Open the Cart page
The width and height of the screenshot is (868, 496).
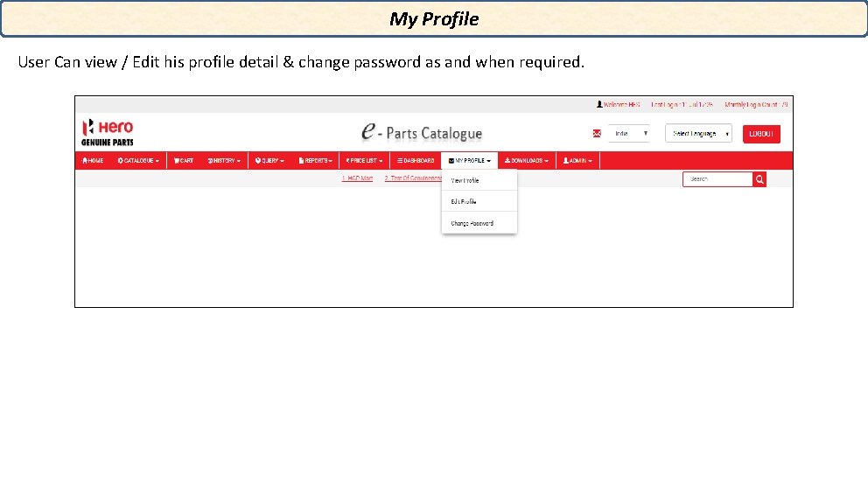(x=184, y=161)
